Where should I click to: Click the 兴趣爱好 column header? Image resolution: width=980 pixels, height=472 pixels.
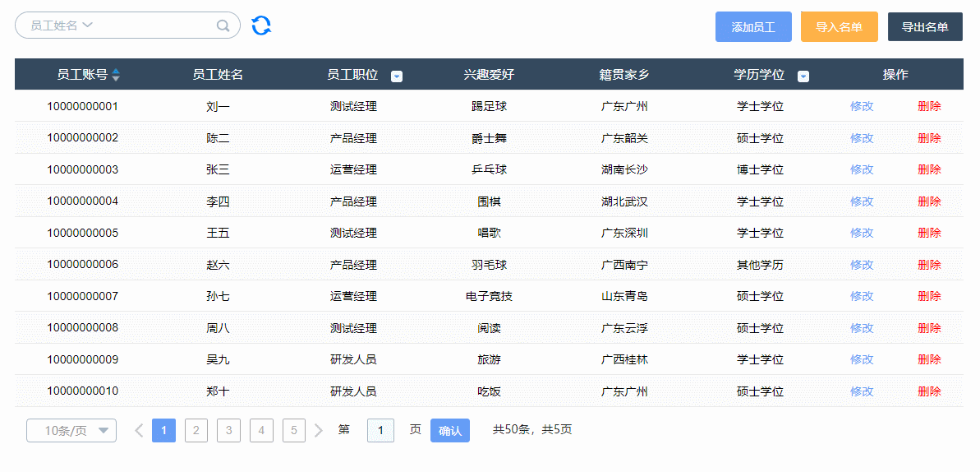point(489,75)
